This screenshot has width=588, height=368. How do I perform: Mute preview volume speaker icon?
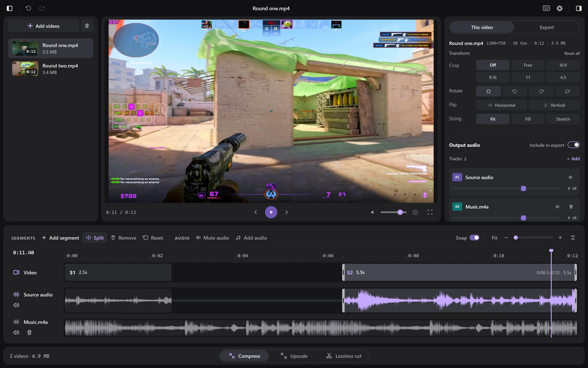pyautogui.click(x=373, y=212)
